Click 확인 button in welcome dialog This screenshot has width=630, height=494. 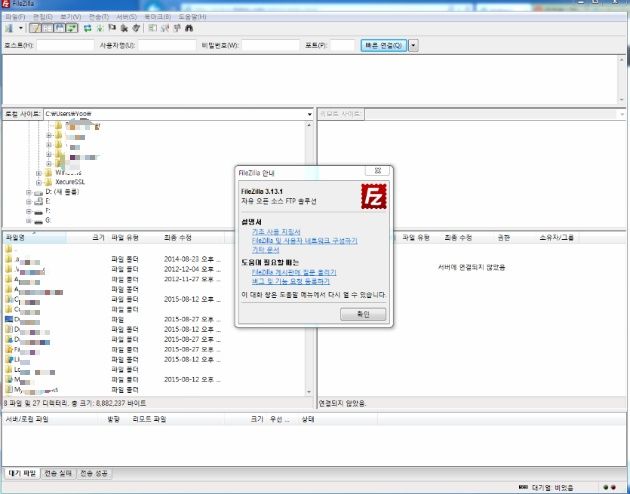(x=363, y=314)
